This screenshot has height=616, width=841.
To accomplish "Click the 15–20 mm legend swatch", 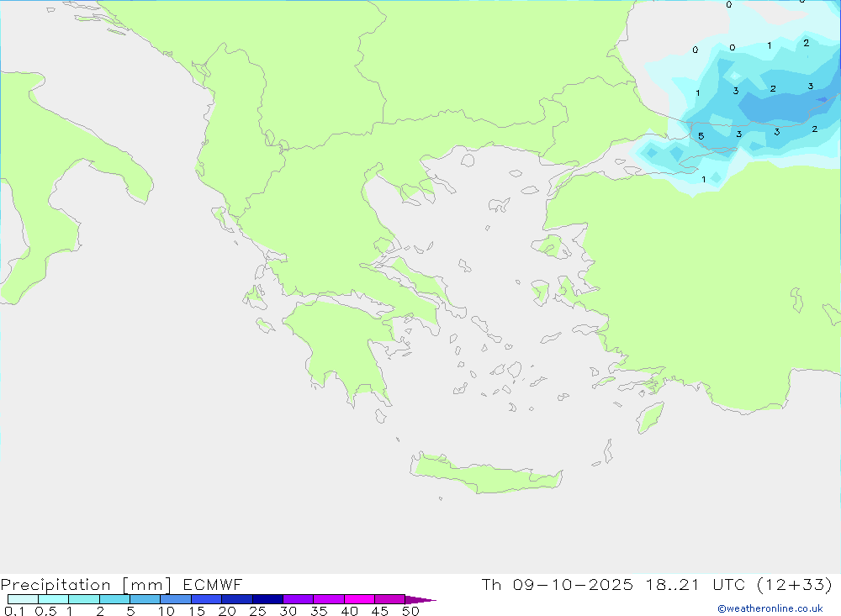I will tap(207, 599).
